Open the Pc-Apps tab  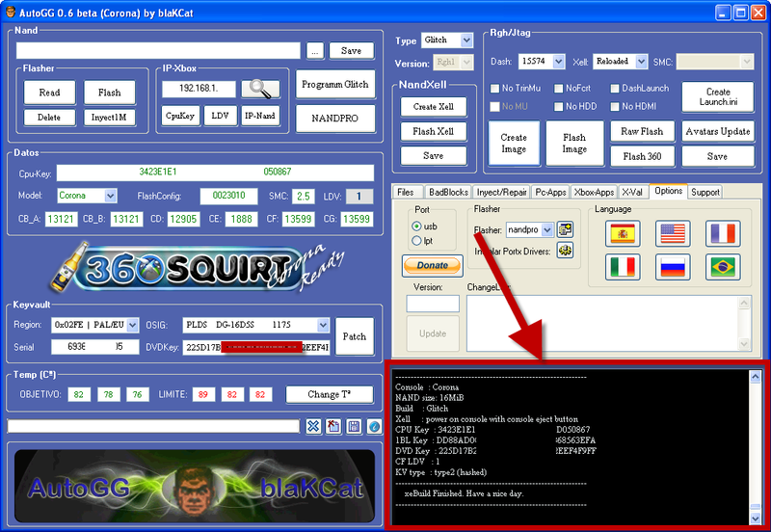pos(550,192)
